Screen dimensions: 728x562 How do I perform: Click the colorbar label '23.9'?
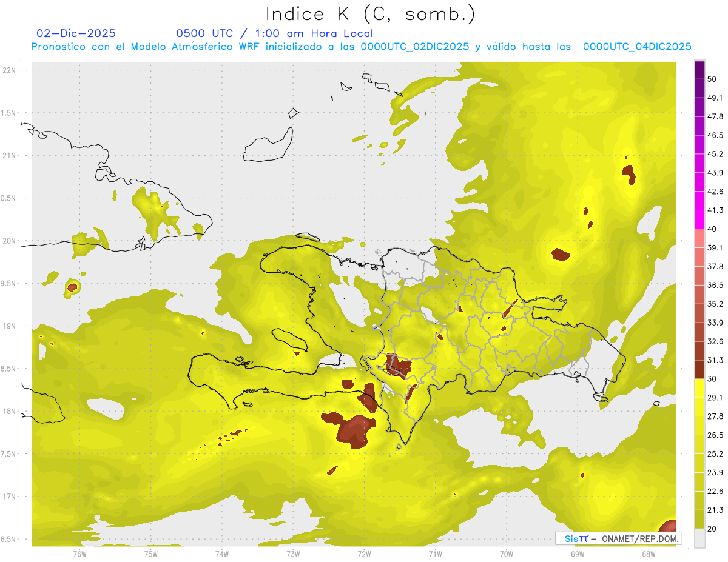click(x=715, y=473)
